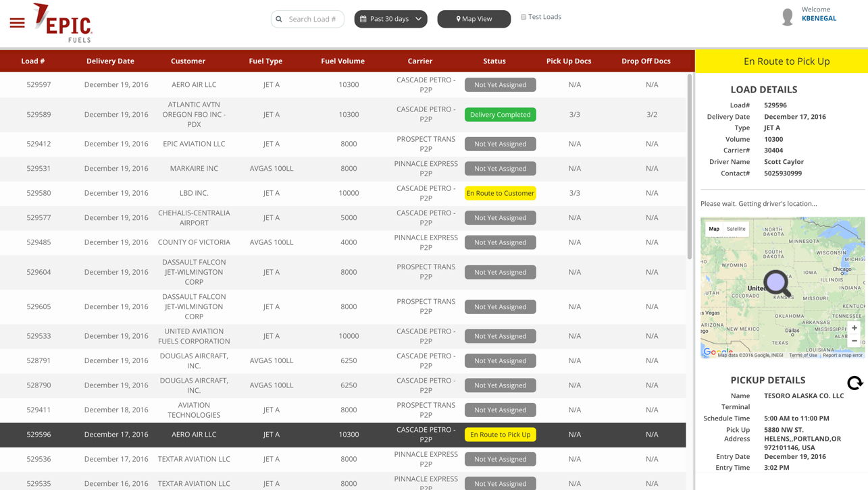Click customer MARKAIRE INC
The height and width of the screenshot is (490, 868).
[194, 169]
